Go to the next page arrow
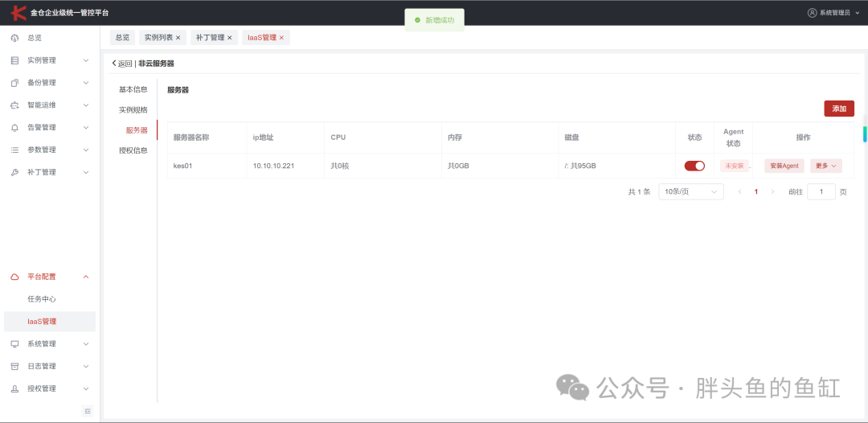 click(x=773, y=192)
